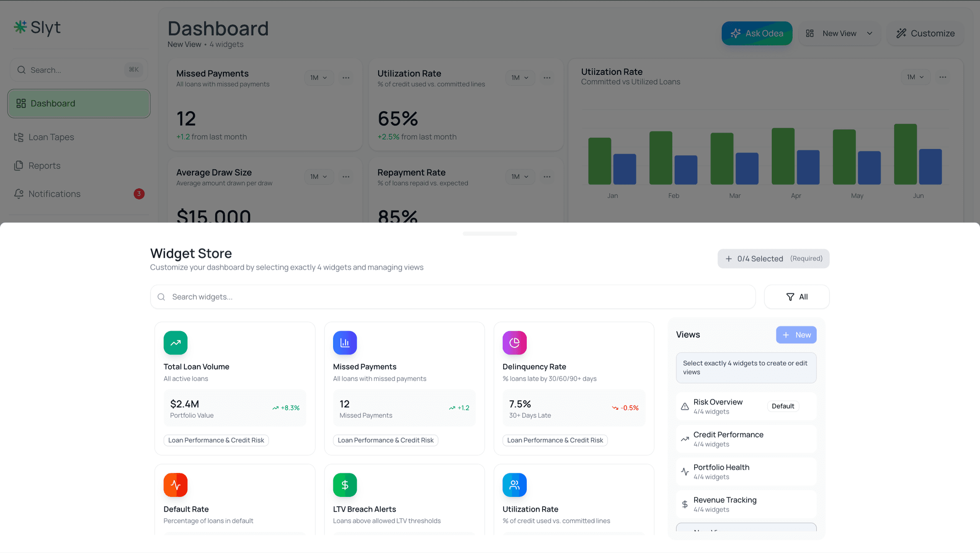The image size is (980, 553).
Task: Open the Dashboard sidebar item
Action: (79, 104)
